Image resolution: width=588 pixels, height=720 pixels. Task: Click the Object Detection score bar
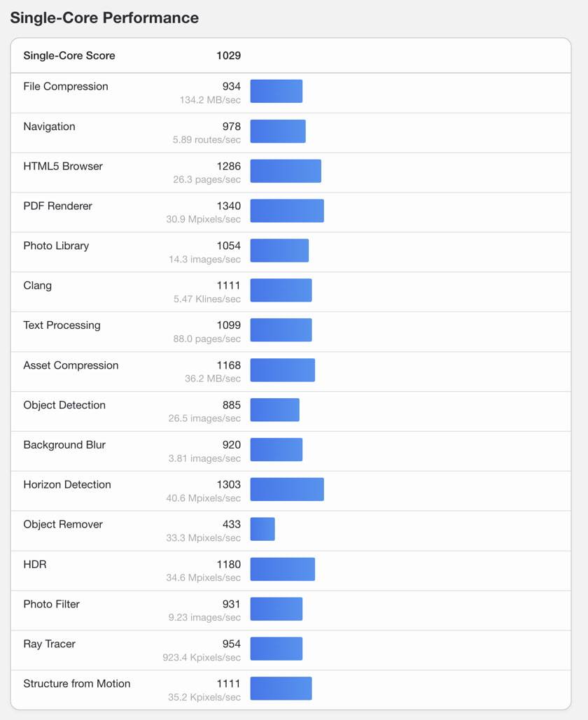point(274,409)
